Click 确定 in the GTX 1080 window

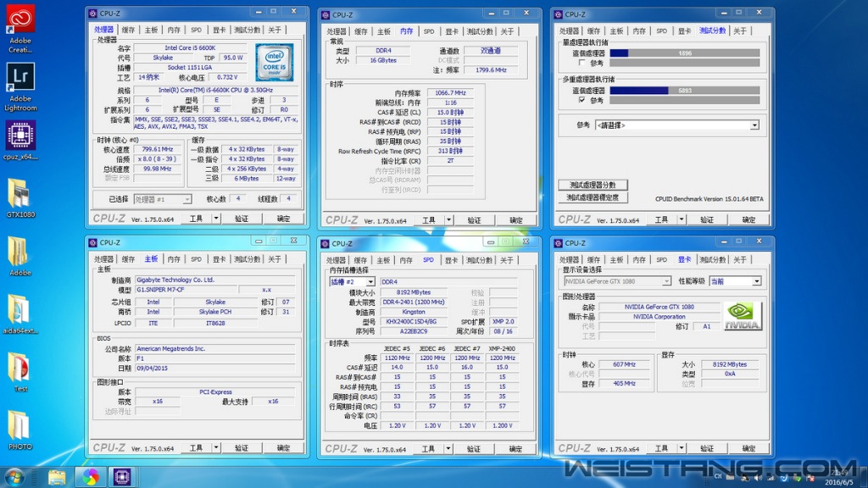tap(748, 448)
